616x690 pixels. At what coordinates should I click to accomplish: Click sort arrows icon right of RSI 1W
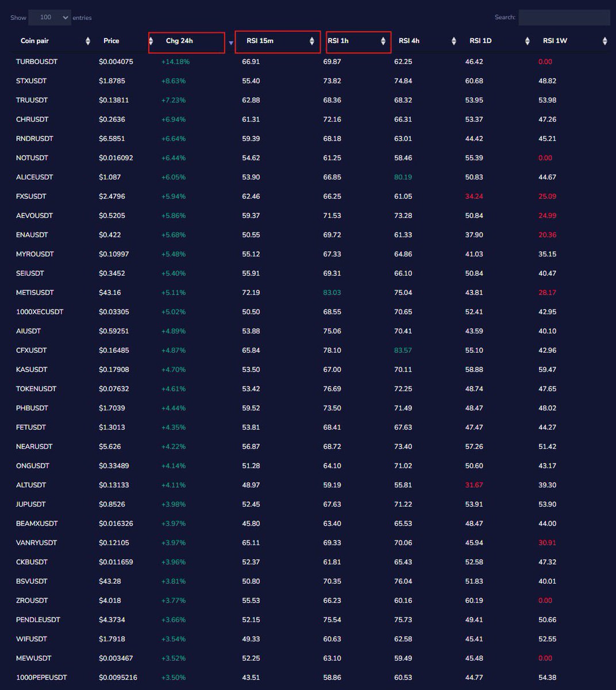tap(605, 41)
